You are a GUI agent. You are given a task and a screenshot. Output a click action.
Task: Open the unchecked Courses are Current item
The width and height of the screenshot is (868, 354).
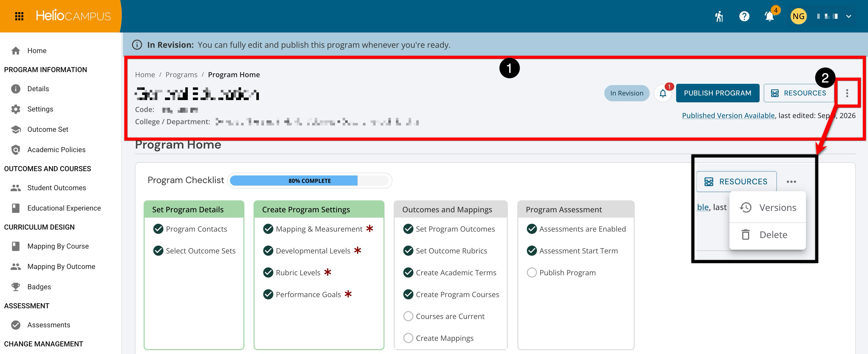tap(444, 316)
